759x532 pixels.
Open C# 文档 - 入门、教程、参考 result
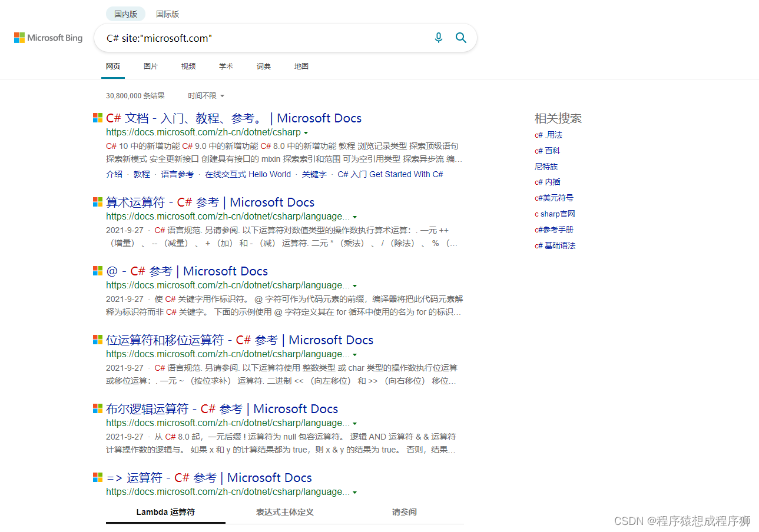[234, 118]
